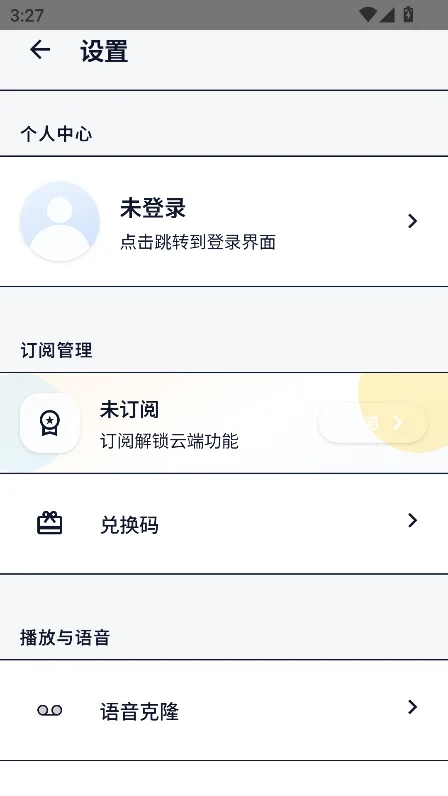Tap the gift card redeem icon

click(50, 523)
